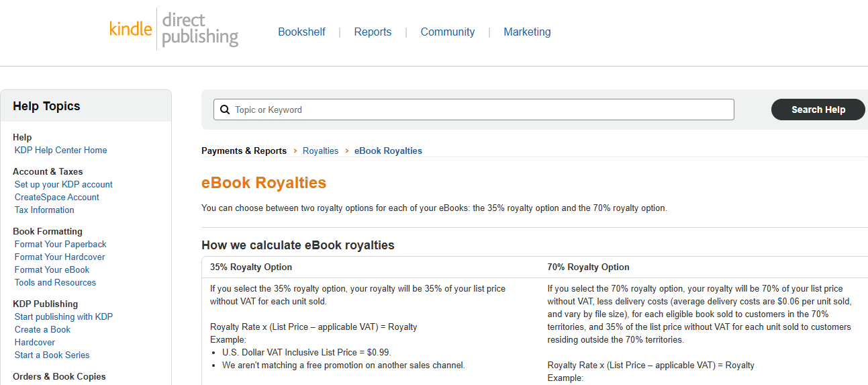Viewport: 868px width, 385px height.
Task: Click the 35% Royalty Option column header
Action: point(251,267)
